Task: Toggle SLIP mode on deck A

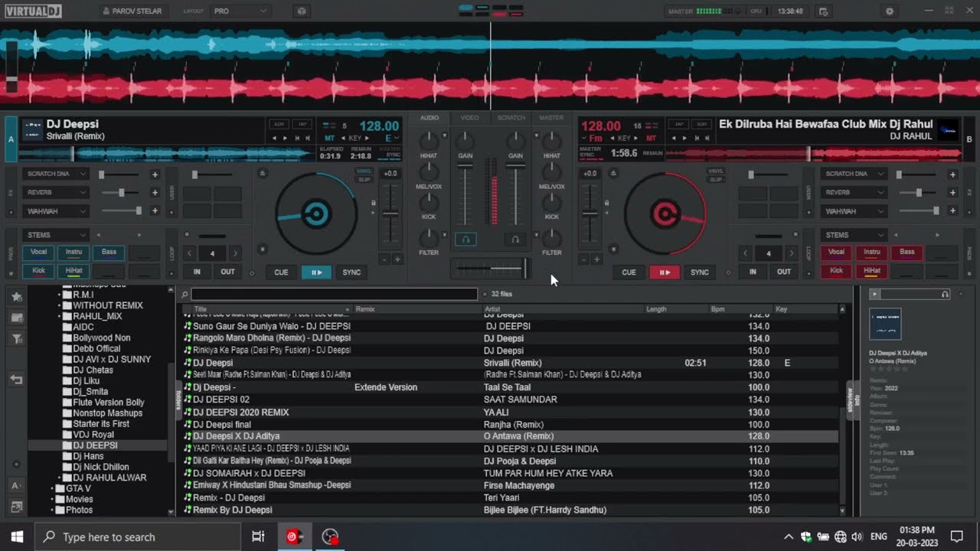Action: point(364,180)
